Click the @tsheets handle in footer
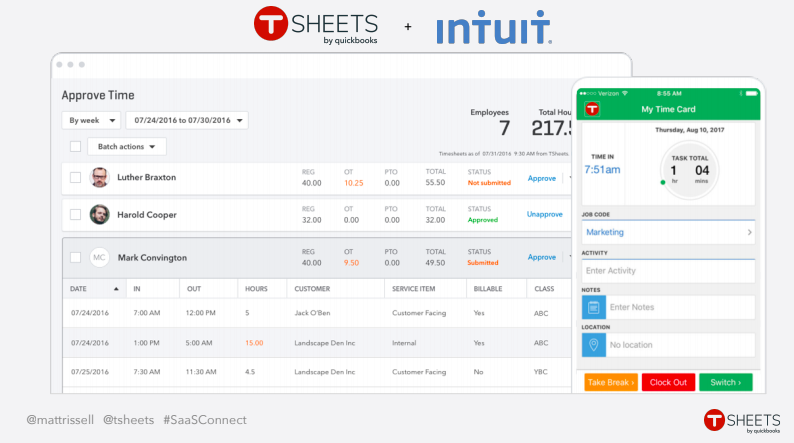 (x=129, y=420)
